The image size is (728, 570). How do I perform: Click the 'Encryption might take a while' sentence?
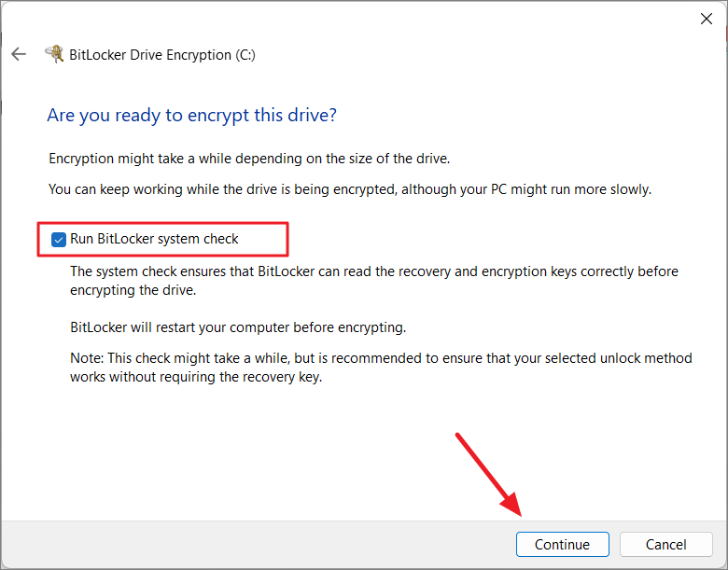249,159
